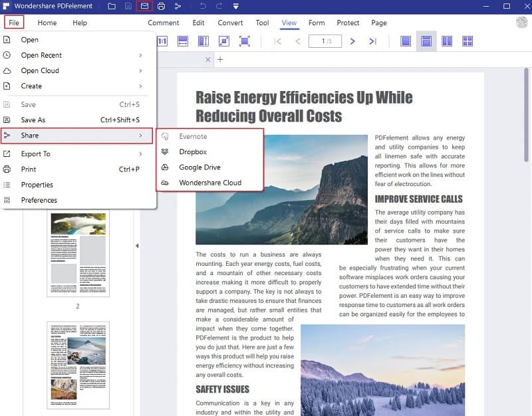532x416 pixels.
Task: Click the page number input field
Action: (325, 41)
